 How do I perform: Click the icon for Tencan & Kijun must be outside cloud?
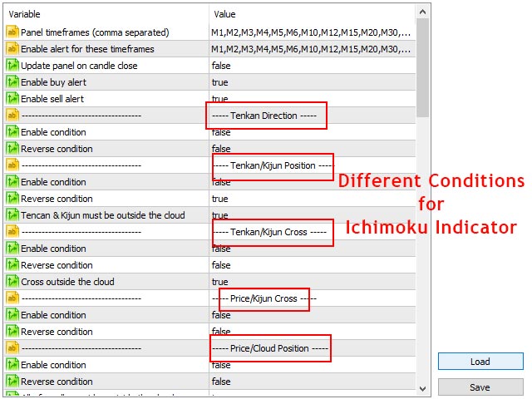12,215
